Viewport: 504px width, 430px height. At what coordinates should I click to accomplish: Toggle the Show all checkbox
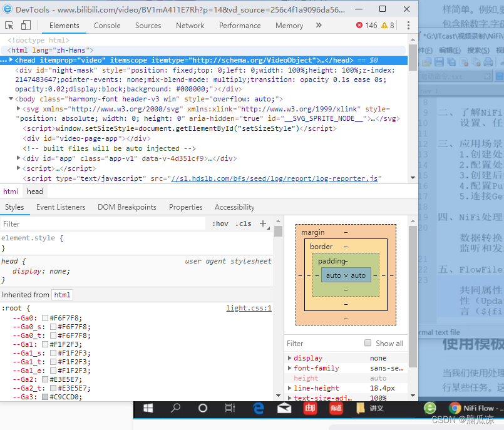(x=368, y=343)
